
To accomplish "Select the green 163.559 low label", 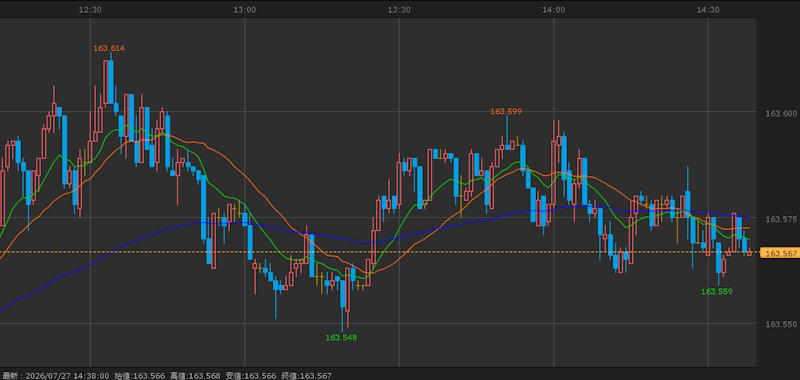I will pos(716,291).
